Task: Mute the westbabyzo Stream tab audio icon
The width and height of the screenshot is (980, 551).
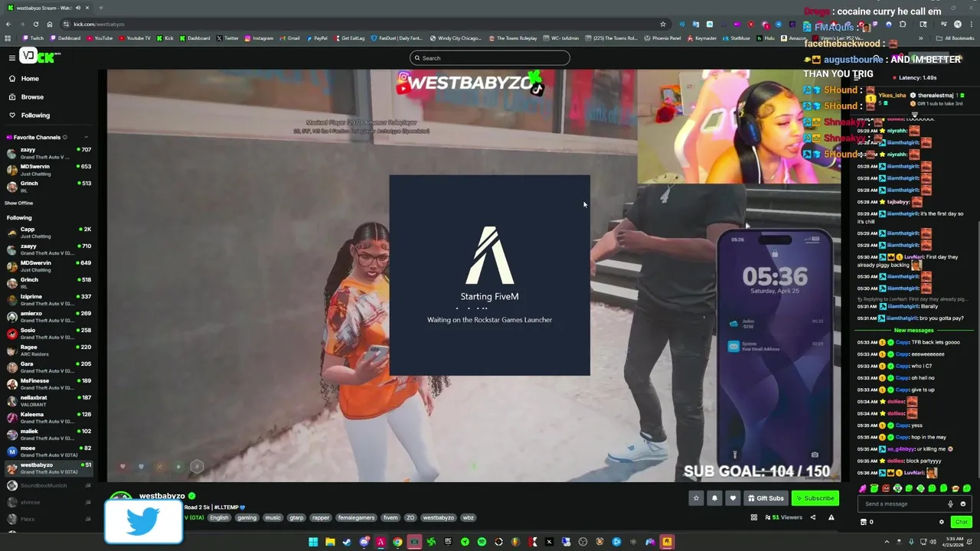Action: click(x=77, y=8)
